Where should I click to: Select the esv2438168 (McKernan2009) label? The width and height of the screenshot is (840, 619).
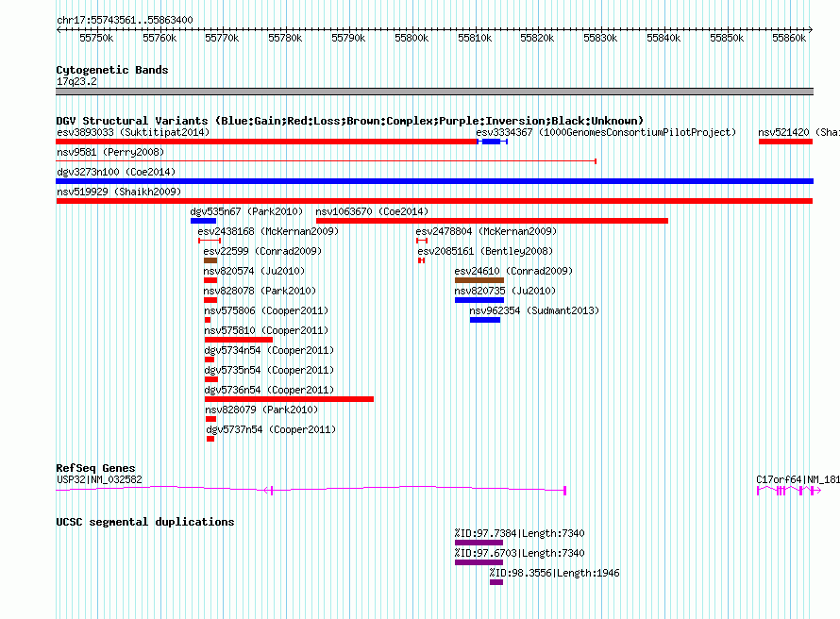click(x=268, y=231)
